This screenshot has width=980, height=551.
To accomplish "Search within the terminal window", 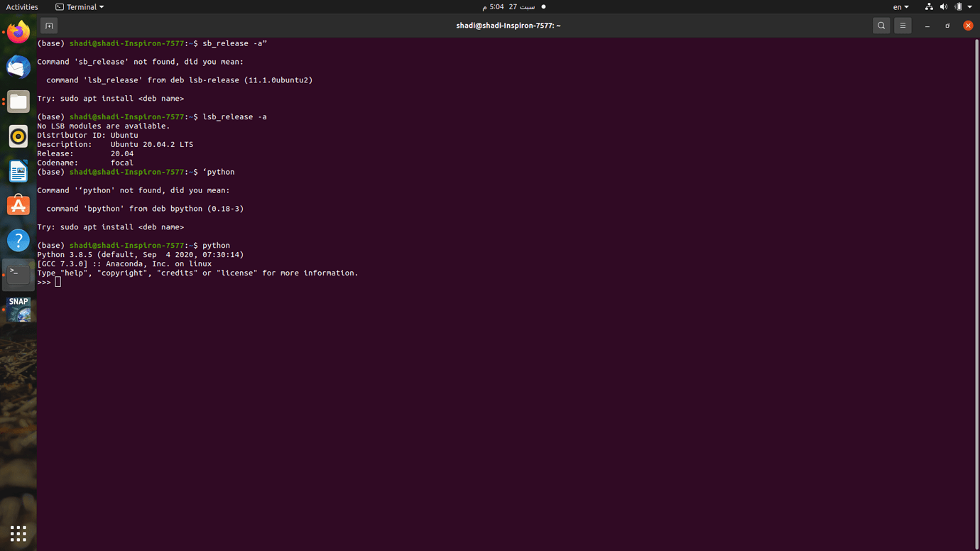I will click(x=881, y=25).
